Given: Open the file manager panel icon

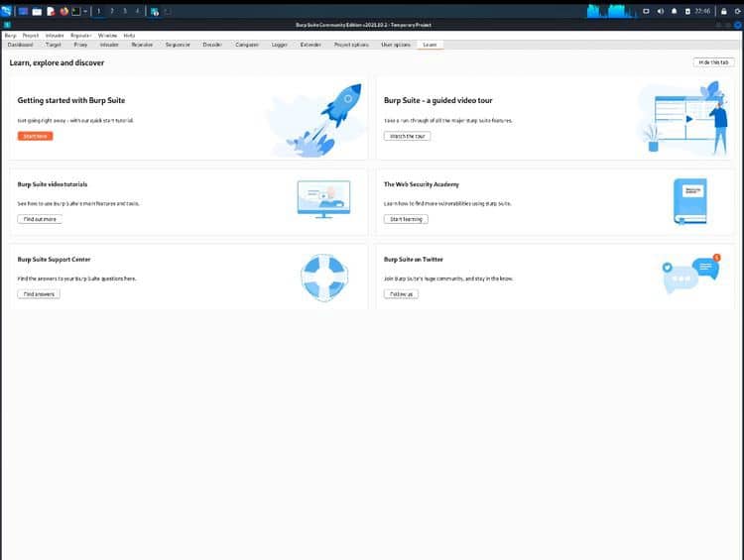Looking at the screenshot, I should coord(37,11).
